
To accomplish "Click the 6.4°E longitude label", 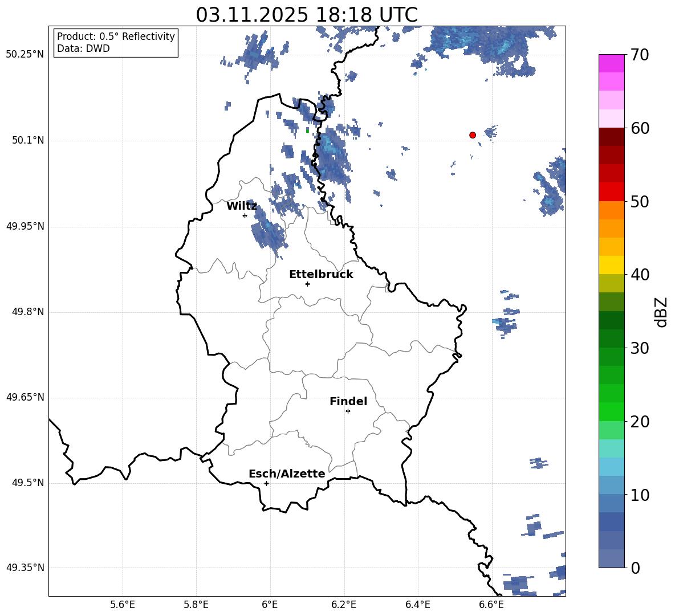I will 417,605.
